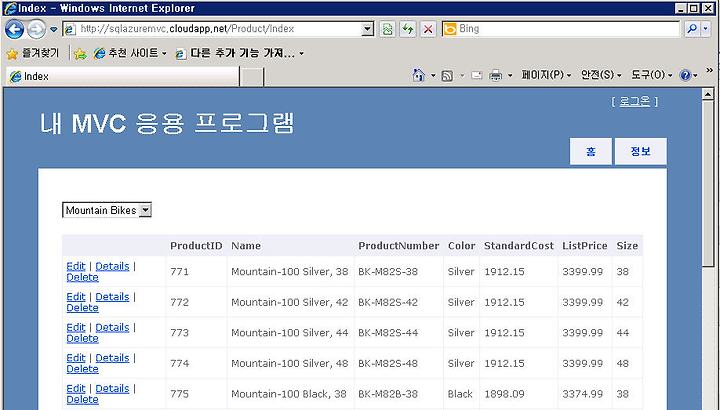Click Edit link for product 772

76,297
